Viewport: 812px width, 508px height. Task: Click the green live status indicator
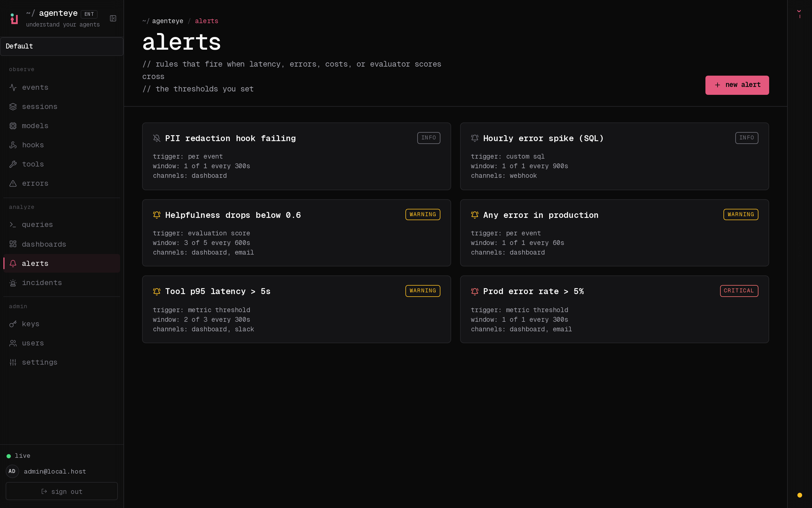[x=9, y=456]
